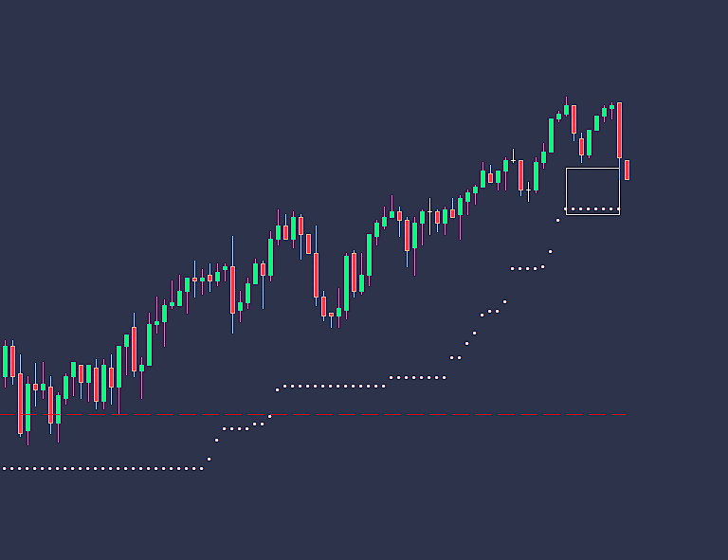
Task: Click the lowest red candle on the chart
Action: point(20,404)
